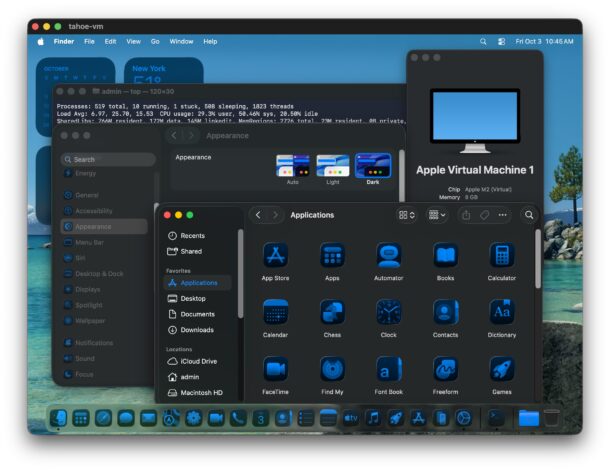Select iCloud Drive in Finder sidebar
610x471 pixels.
[x=198, y=361]
